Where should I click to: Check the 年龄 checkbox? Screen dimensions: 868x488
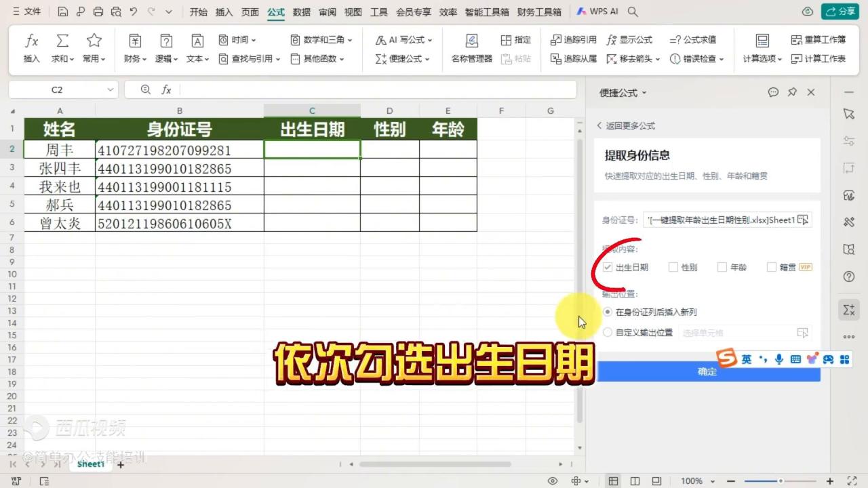click(x=722, y=268)
